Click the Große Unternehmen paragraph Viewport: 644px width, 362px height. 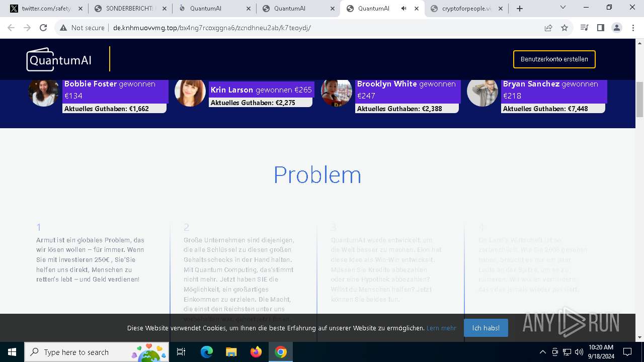click(x=239, y=280)
